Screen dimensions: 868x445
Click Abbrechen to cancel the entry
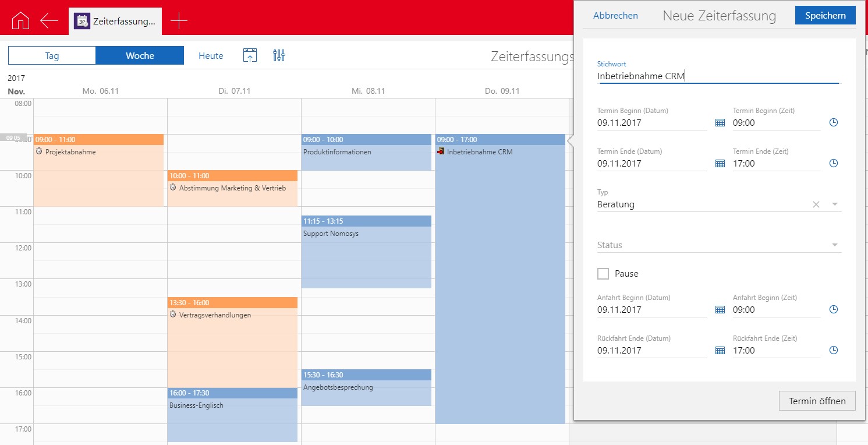(615, 16)
